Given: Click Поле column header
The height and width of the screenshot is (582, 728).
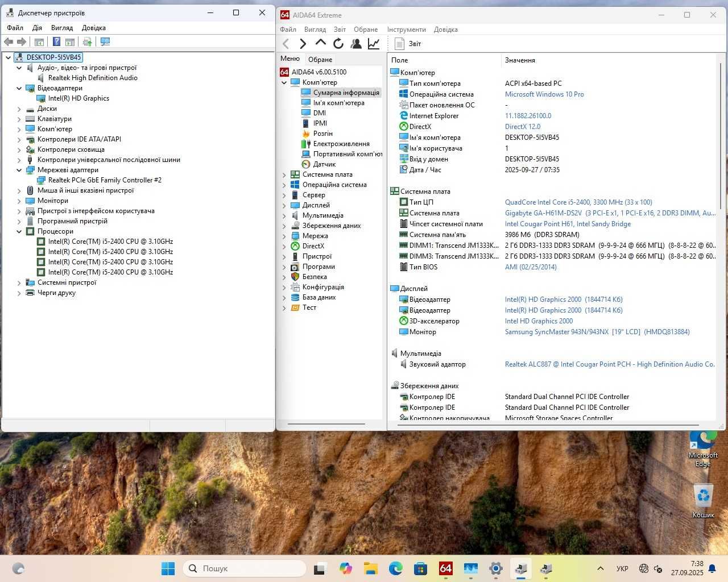Looking at the screenshot, I should click(444, 60).
